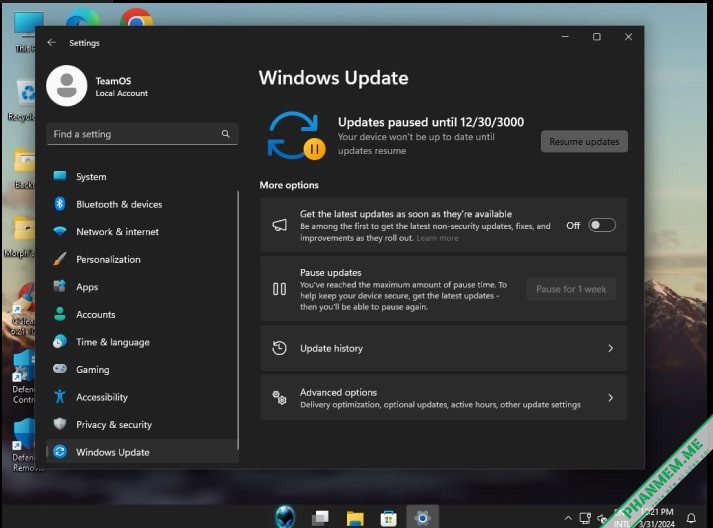713x528 pixels.
Task: Open Advanced options page
Action: coord(443,398)
